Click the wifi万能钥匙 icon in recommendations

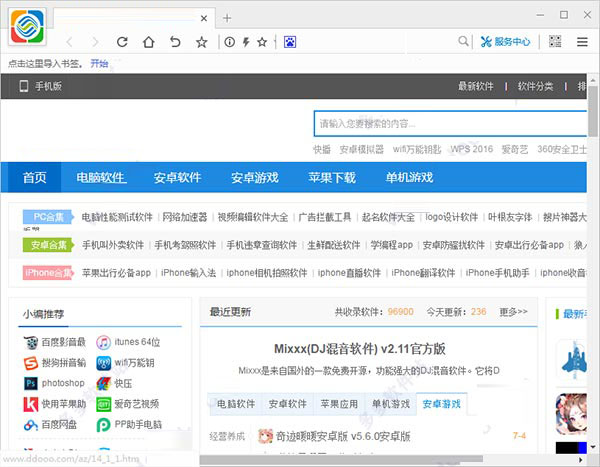pyautogui.click(x=103, y=363)
